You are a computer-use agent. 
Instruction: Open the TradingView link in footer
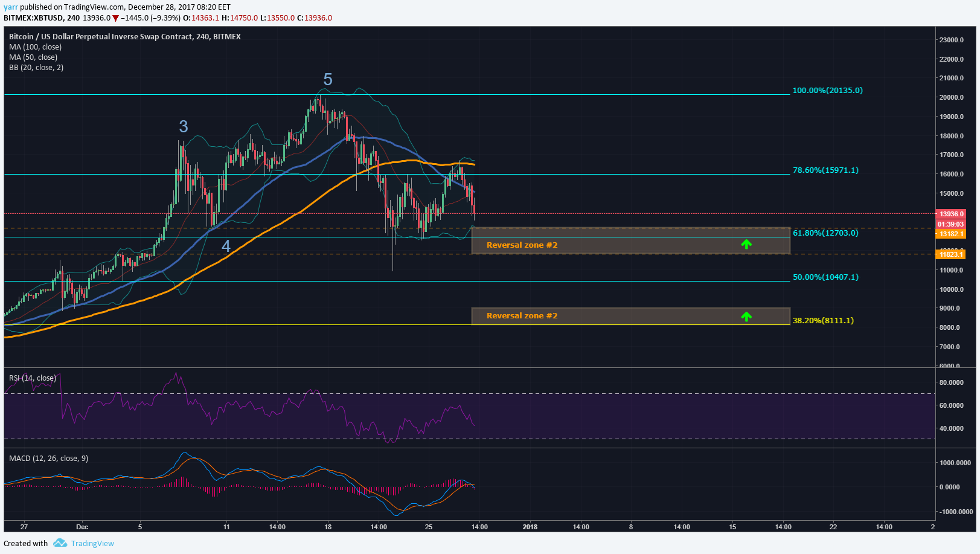pos(92,543)
